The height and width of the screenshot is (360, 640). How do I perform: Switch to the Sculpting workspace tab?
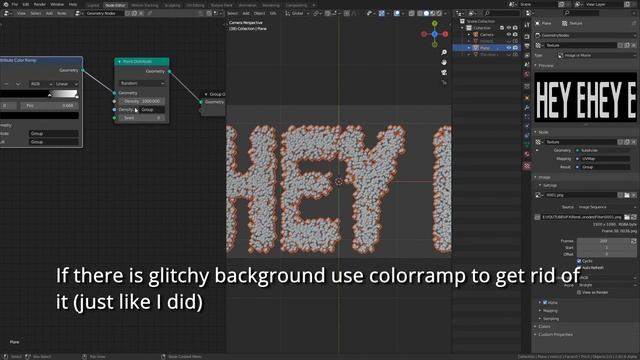click(172, 5)
